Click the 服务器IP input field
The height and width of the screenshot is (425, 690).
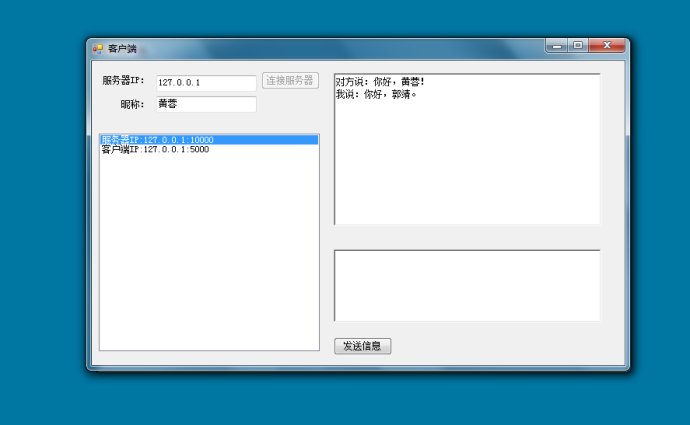[206, 83]
